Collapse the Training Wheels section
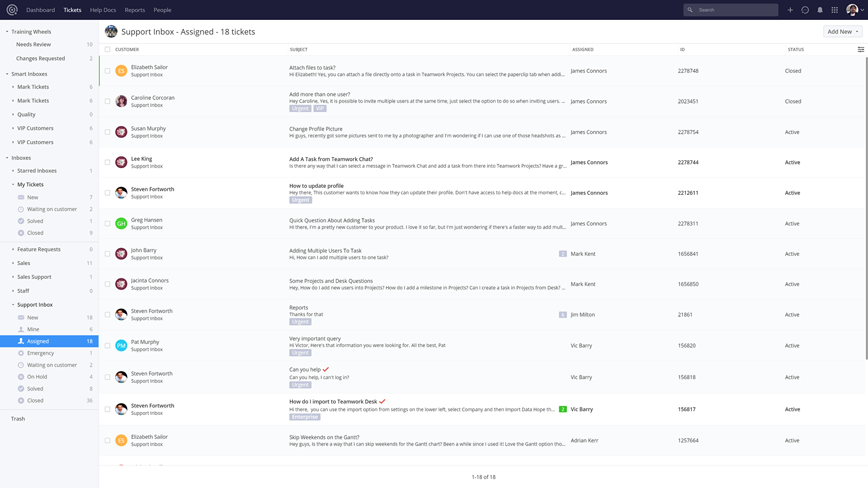This screenshot has height=488, width=868. (x=7, y=32)
